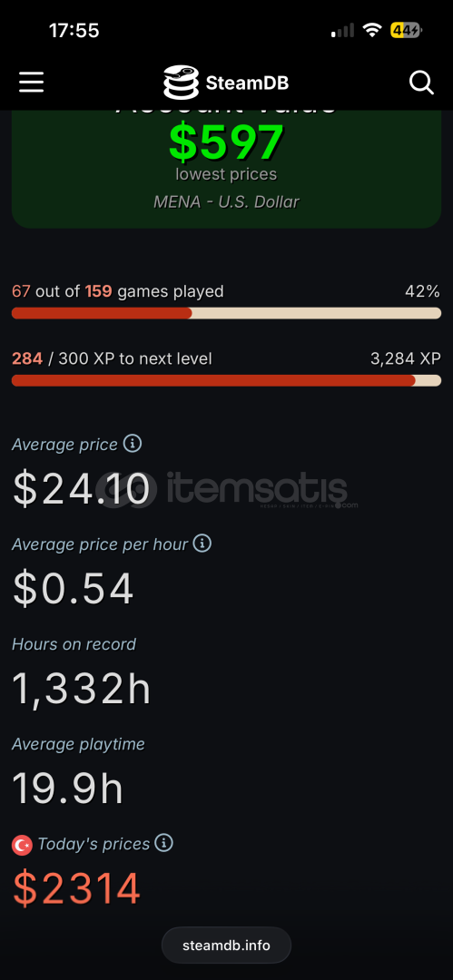Tap the games played progress bar

point(227,313)
